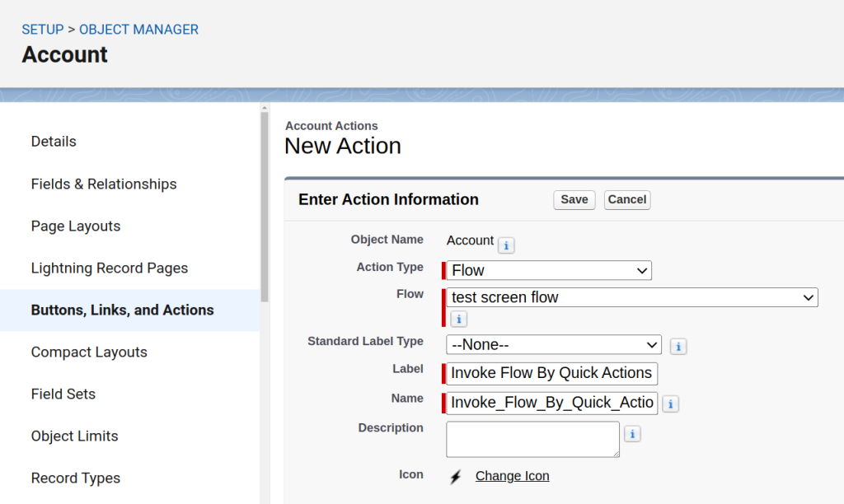
Task: Open the Standard Label Type dropdown
Action: (554, 345)
